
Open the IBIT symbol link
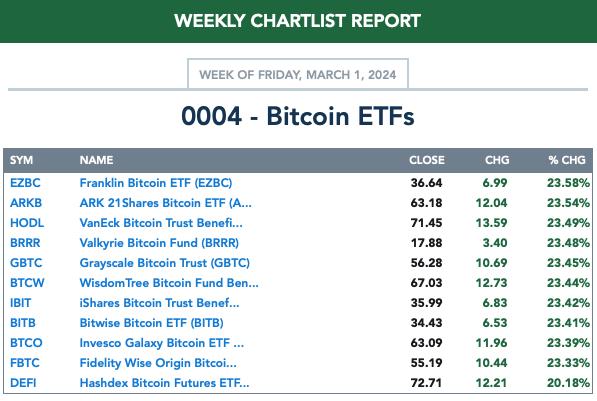tap(21, 303)
